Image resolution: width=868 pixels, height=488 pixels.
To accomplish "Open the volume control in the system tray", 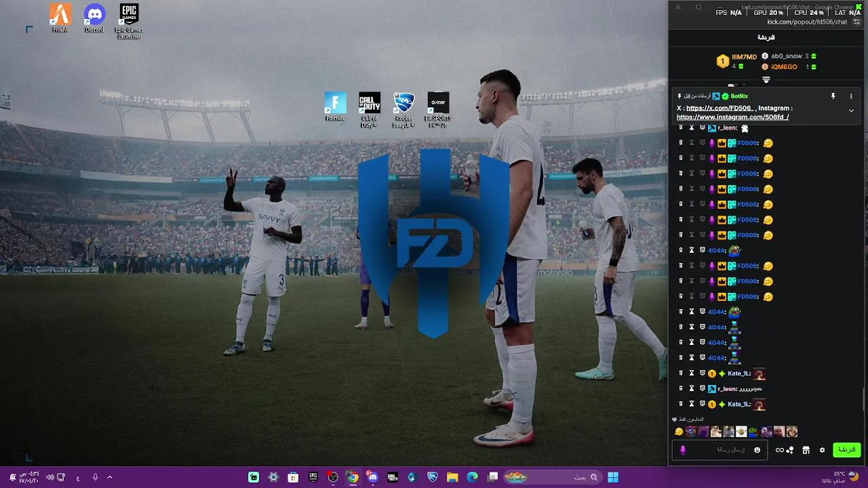I will [50, 477].
